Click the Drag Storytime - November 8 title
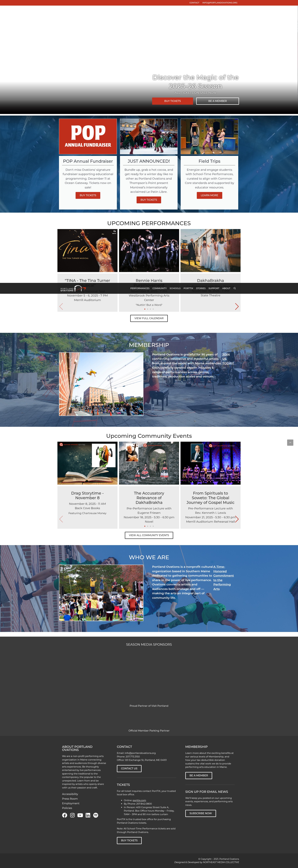Screen dimensions: 298x868 coord(87,495)
